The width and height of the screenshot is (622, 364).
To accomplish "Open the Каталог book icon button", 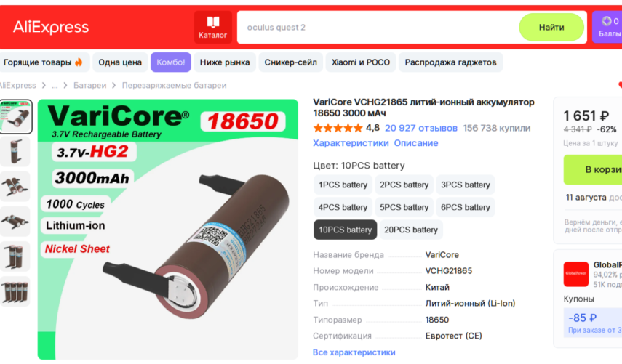I will [x=213, y=27].
